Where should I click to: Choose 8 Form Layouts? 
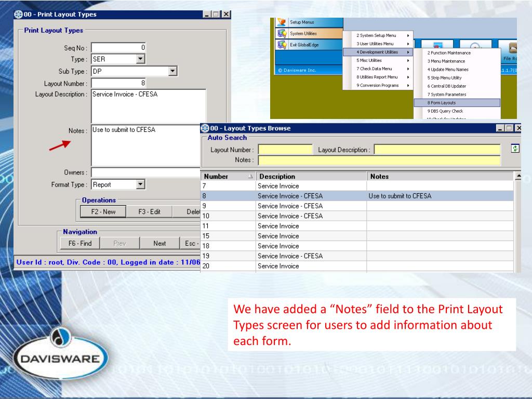pos(457,103)
